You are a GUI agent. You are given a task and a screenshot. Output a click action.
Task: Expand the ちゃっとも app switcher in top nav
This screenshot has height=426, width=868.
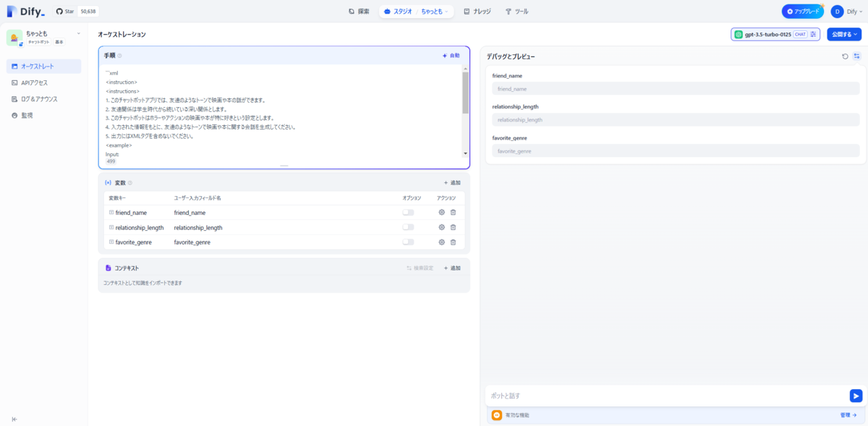[435, 12]
